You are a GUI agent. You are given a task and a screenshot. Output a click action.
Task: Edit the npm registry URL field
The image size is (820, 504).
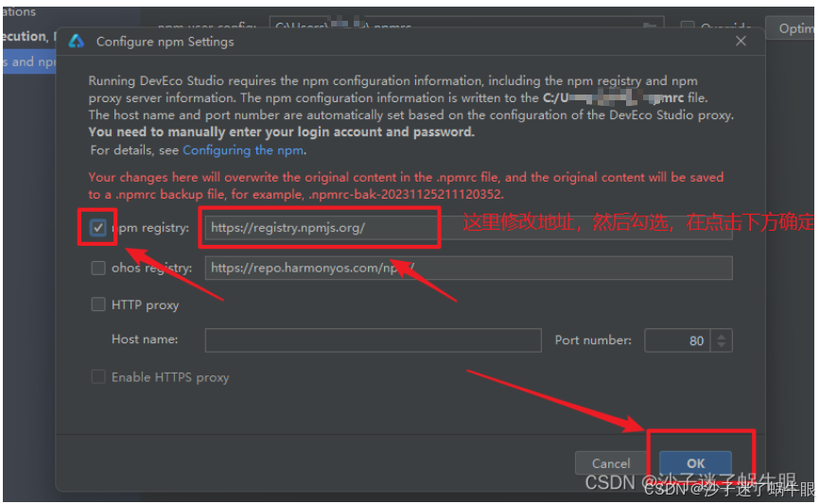tap(468, 228)
